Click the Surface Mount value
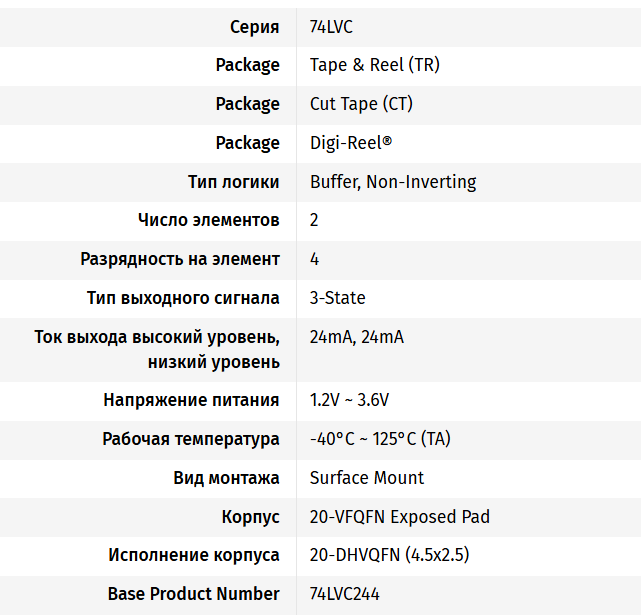This screenshot has width=641, height=616. [367, 478]
